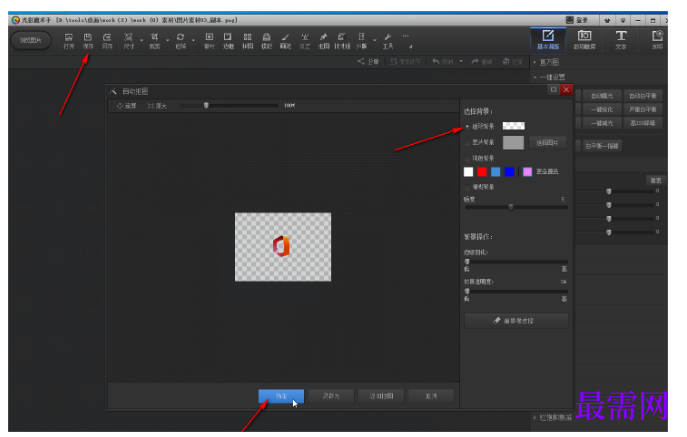The height and width of the screenshot is (437, 687).
Task: Click the Undo (撤销) arrow icon
Action: [436, 61]
